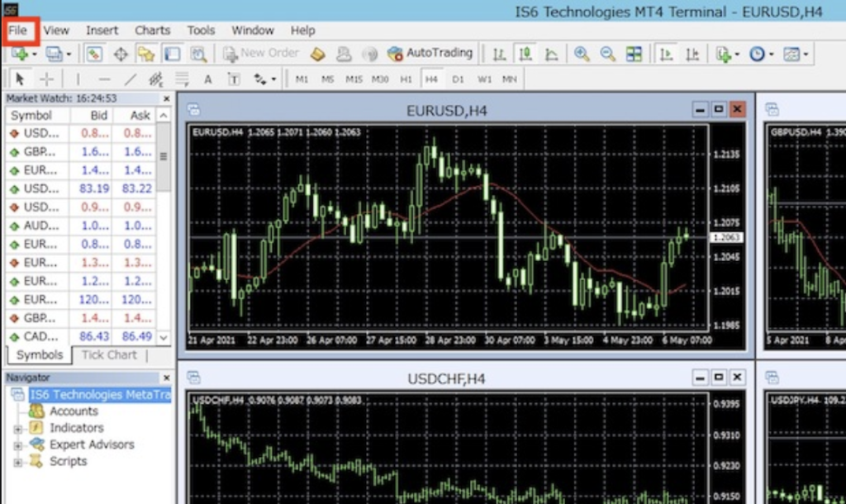Select the horizontal line drawing tool
846x504 pixels.
pos(104,79)
